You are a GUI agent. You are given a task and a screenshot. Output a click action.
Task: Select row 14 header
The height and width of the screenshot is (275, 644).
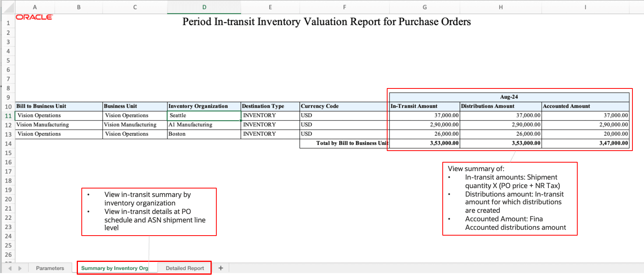[8, 143]
